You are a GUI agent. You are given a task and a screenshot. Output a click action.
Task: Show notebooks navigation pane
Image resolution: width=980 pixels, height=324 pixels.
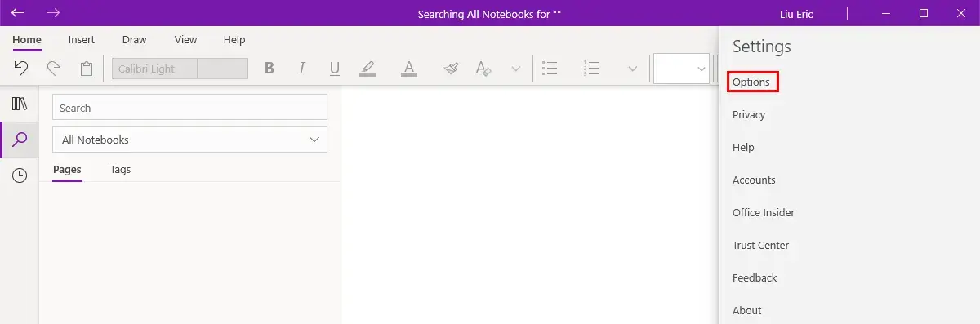tap(20, 104)
